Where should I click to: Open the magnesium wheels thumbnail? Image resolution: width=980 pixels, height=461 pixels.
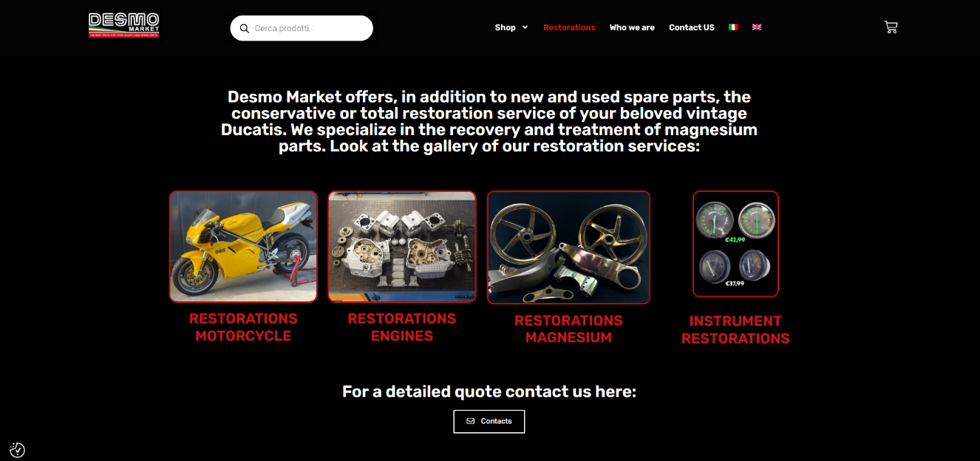point(568,247)
